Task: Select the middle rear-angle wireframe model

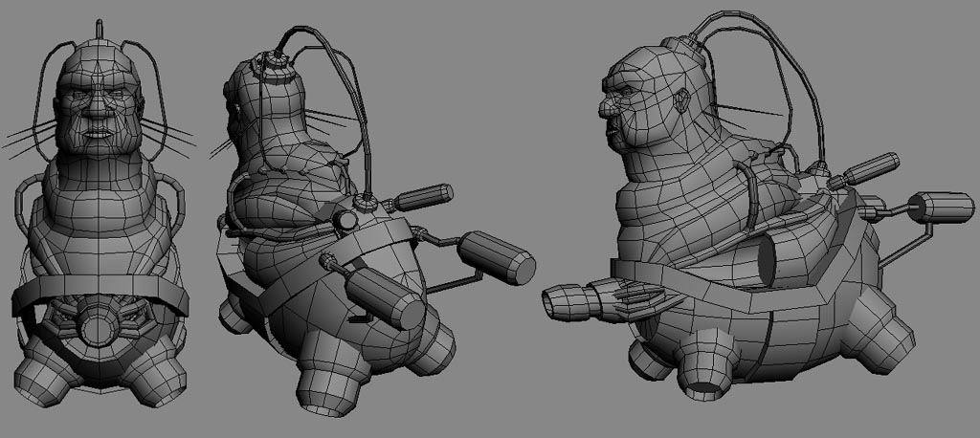Action: tap(374, 222)
